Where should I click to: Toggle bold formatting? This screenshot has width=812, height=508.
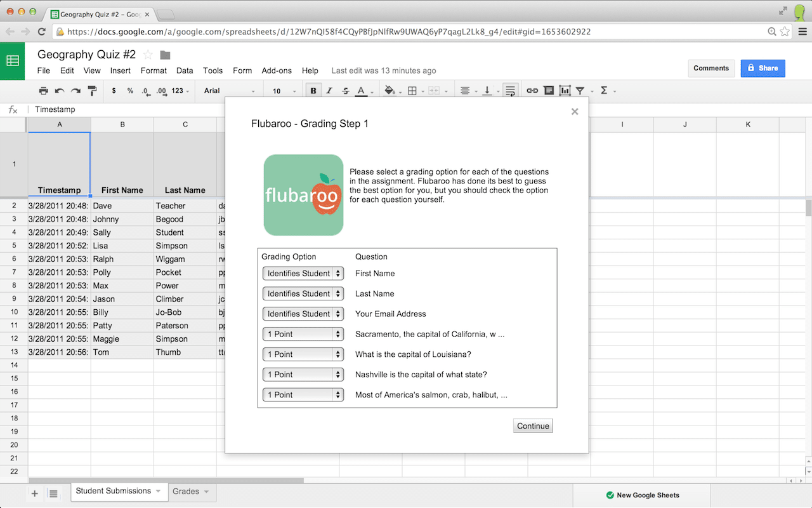[x=313, y=90]
